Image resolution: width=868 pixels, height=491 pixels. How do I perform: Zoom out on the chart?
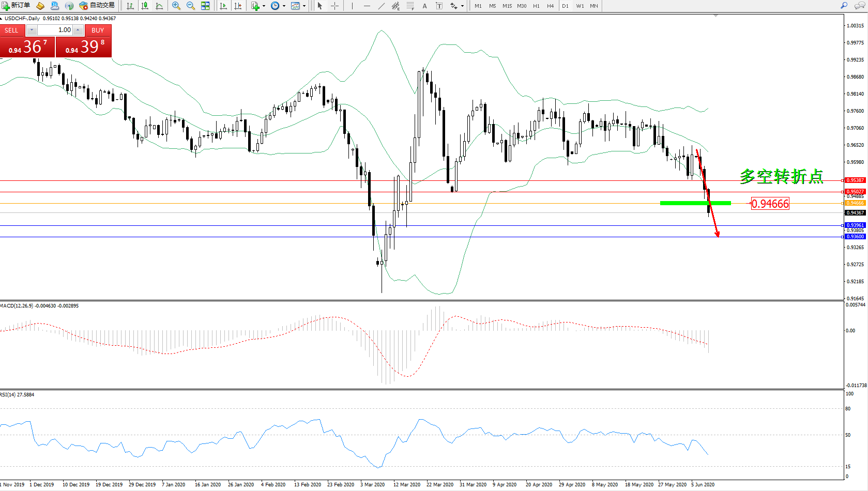[191, 6]
